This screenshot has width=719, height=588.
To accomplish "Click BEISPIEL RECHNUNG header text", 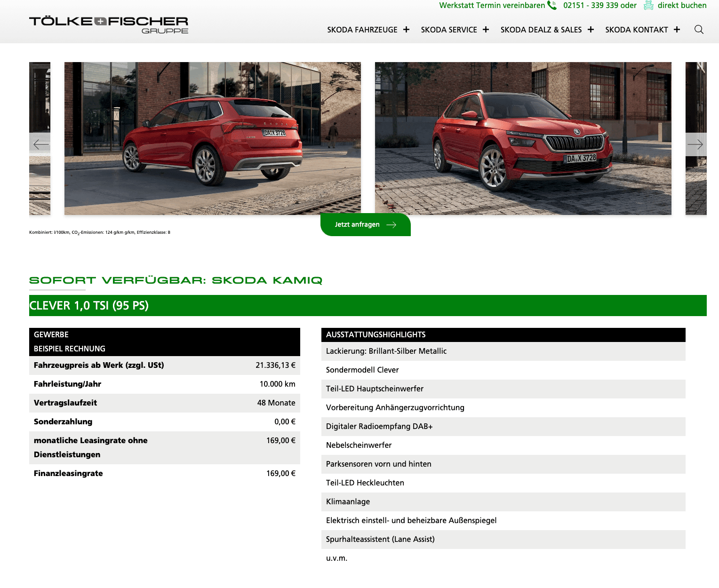I will 70,349.
